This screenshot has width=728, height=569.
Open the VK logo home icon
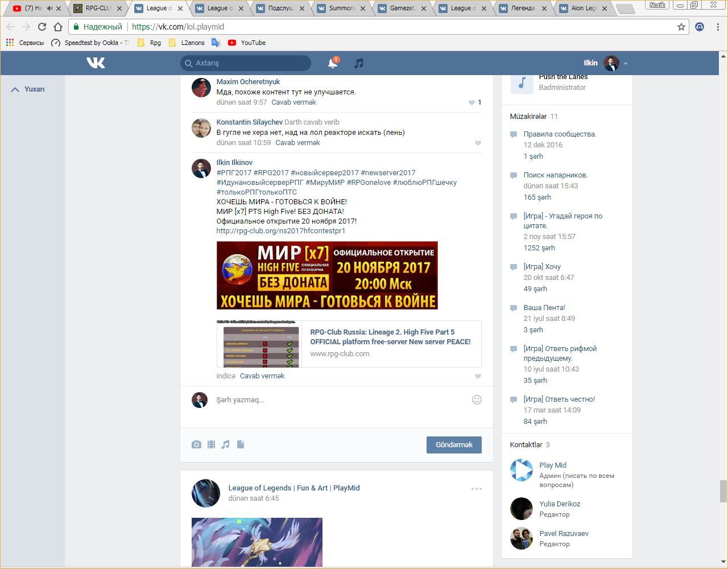pos(96,63)
